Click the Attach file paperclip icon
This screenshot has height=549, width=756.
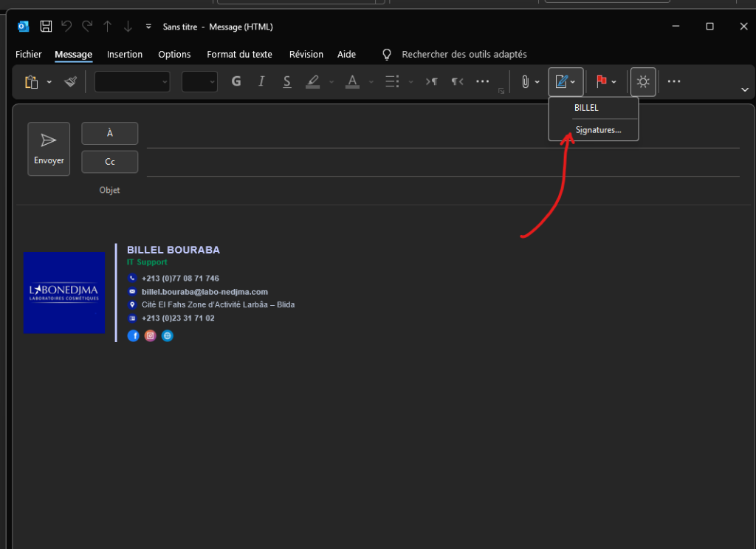[526, 82]
